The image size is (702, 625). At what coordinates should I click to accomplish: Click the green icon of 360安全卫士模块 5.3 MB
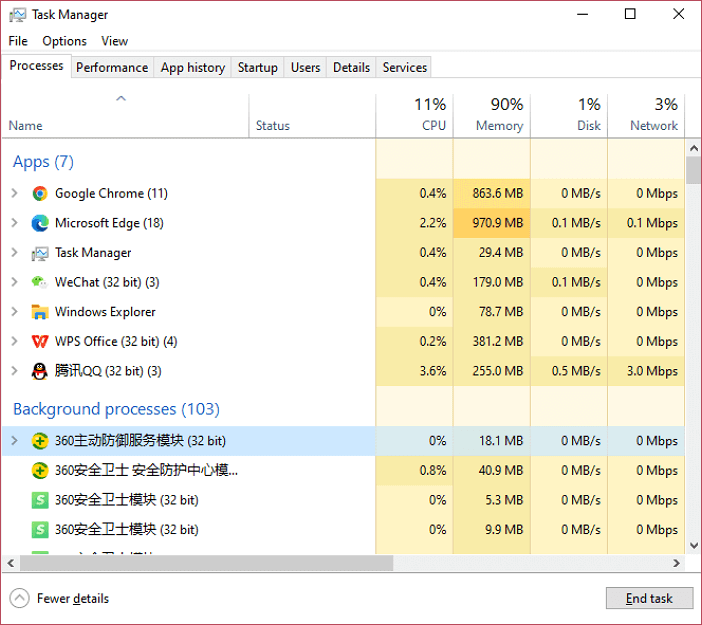coord(40,500)
